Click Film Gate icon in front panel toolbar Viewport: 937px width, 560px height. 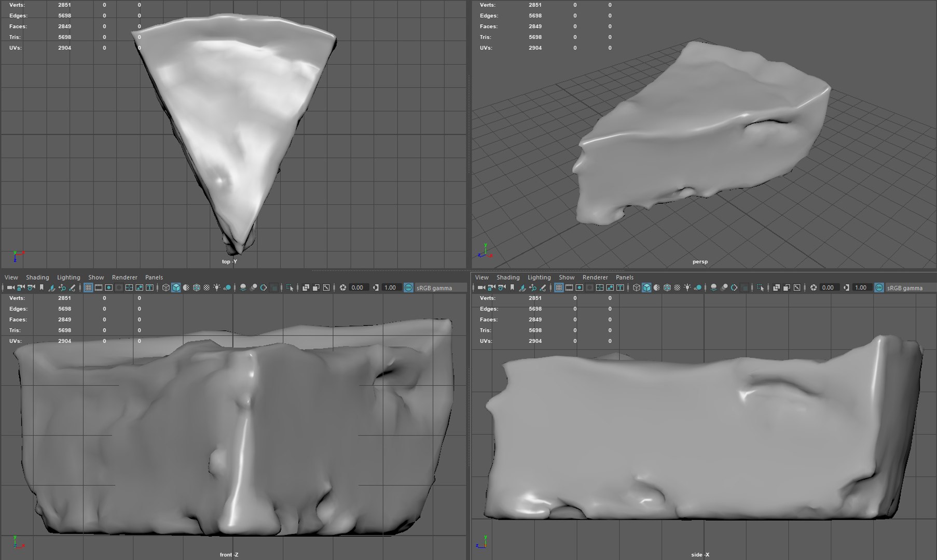[99, 288]
